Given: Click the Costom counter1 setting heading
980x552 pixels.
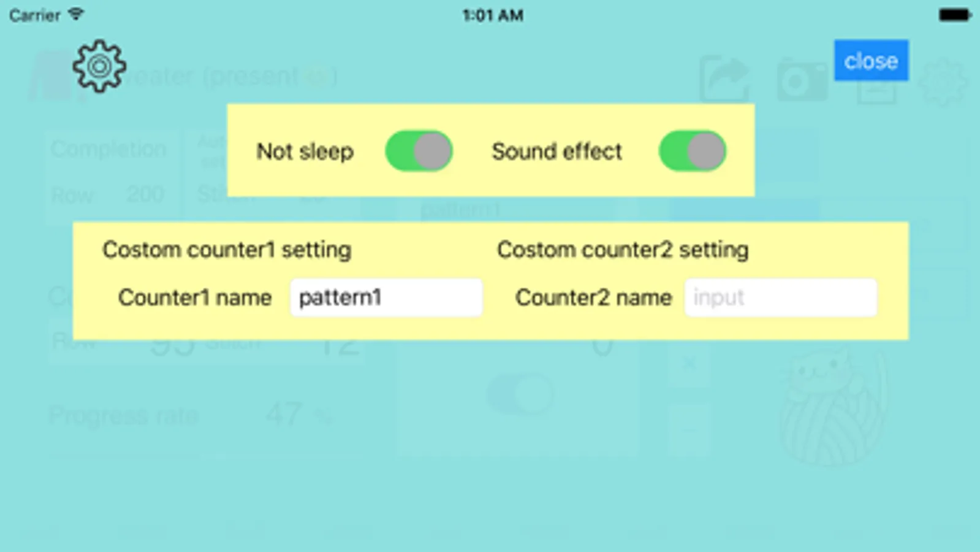Looking at the screenshot, I should tap(227, 250).
